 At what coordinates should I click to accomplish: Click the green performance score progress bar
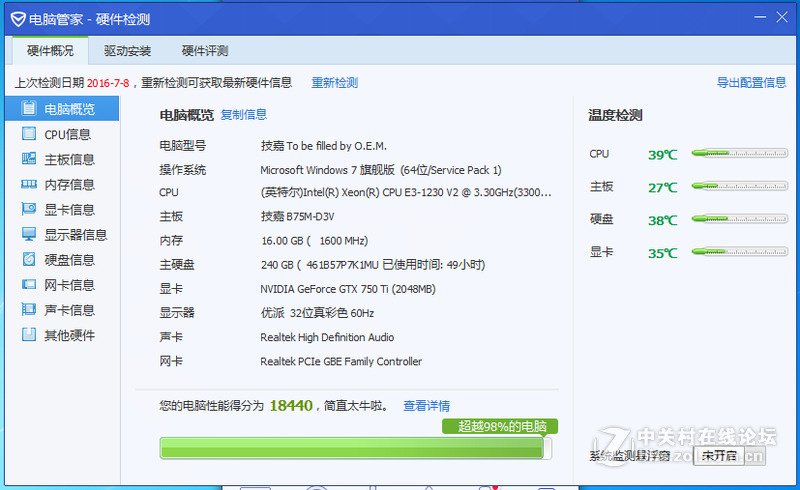[356, 448]
